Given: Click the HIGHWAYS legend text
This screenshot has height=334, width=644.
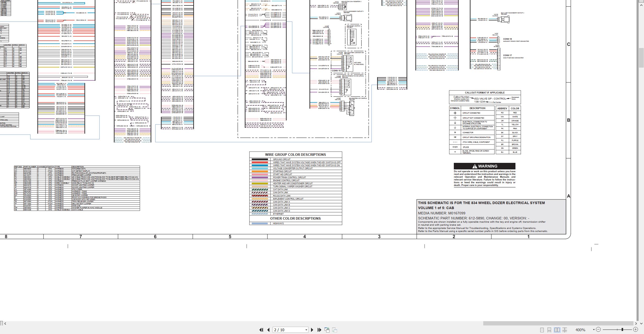Looking at the screenshot, I should point(278,223).
